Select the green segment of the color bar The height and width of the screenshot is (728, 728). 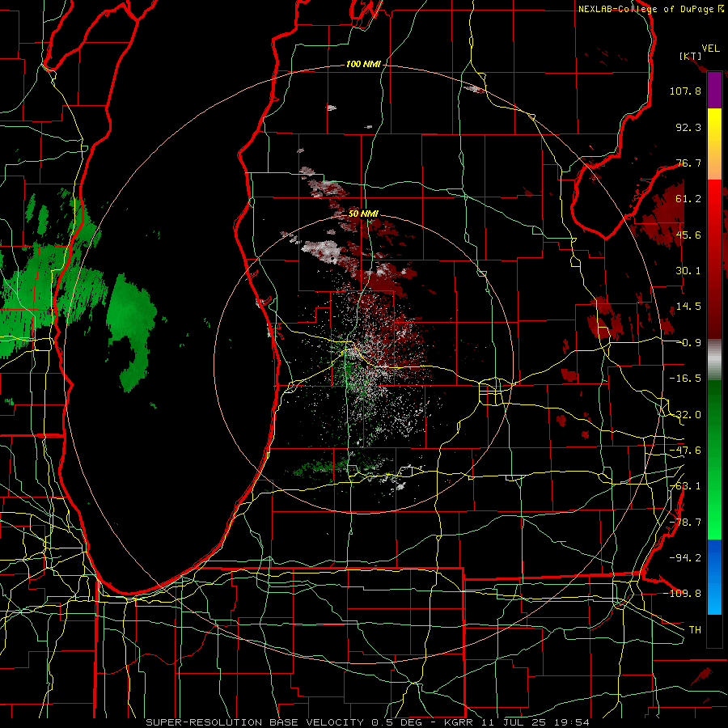(x=714, y=459)
